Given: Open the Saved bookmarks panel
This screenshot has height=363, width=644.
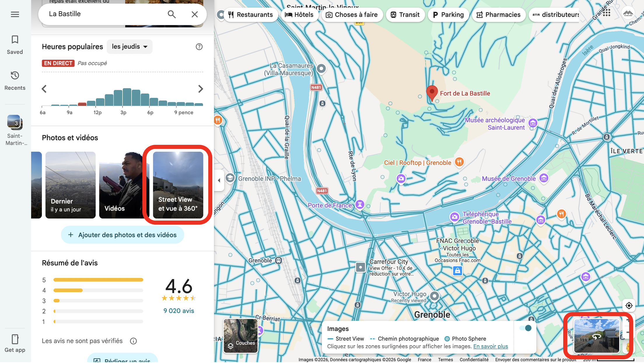Looking at the screenshot, I should (15, 45).
